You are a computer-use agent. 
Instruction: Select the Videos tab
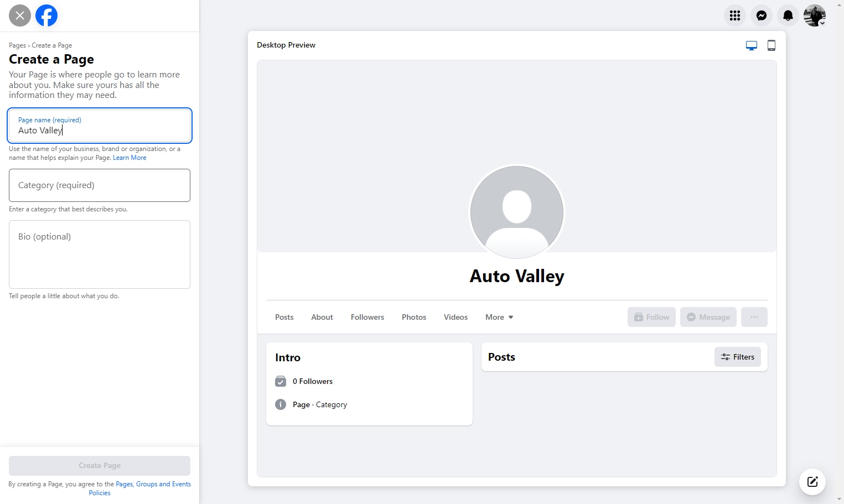point(455,317)
